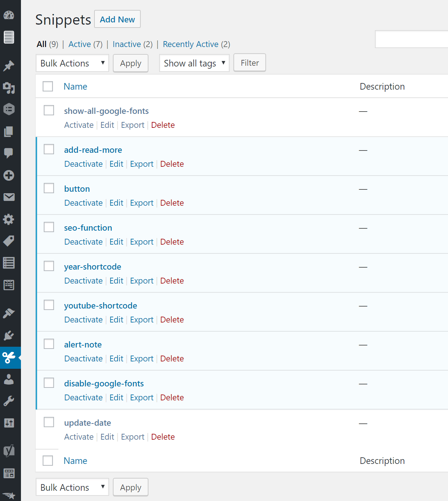This screenshot has height=501, width=448.
Task: Open the Yoast SEO sidebar icon
Action: click(x=9, y=450)
